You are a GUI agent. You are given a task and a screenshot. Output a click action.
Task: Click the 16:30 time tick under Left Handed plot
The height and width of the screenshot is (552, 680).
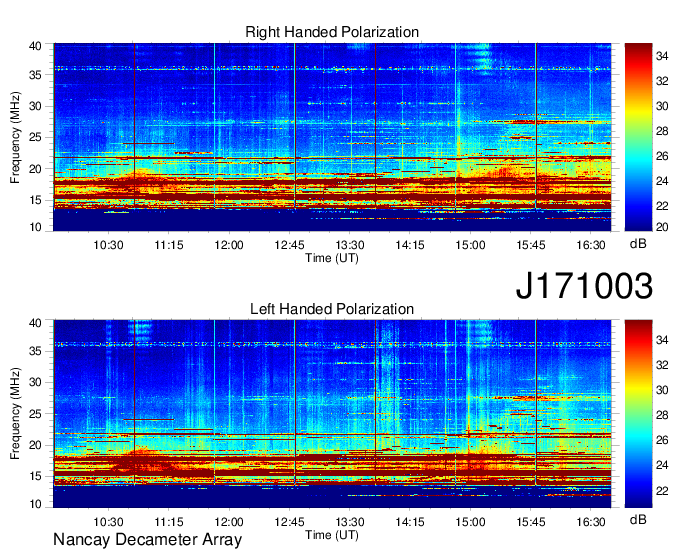point(591,522)
